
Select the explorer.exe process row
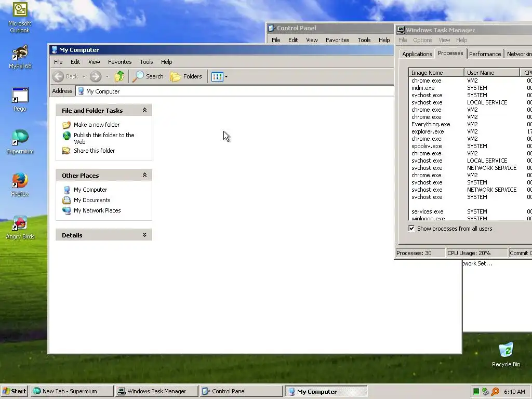(470, 131)
